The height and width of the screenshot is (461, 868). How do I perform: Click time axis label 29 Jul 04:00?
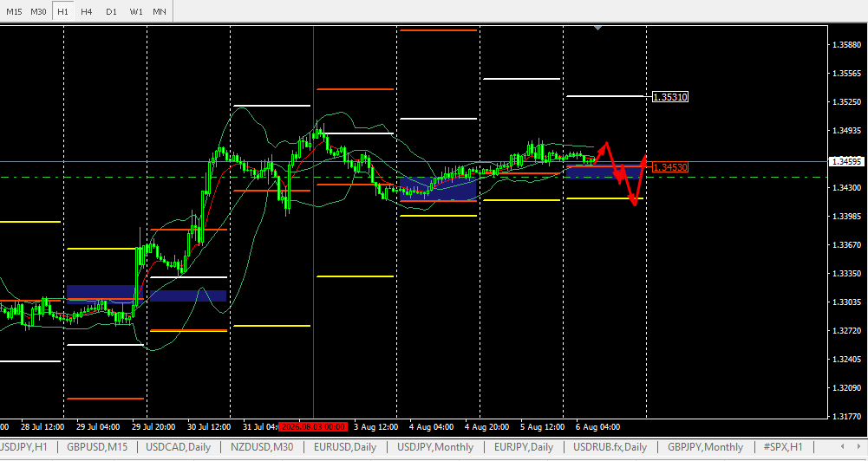click(x=98, y=426)
